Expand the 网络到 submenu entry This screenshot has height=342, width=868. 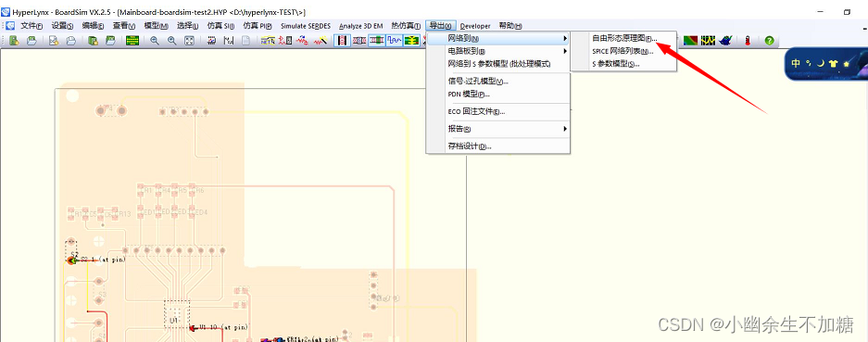(x=497, y=38)
